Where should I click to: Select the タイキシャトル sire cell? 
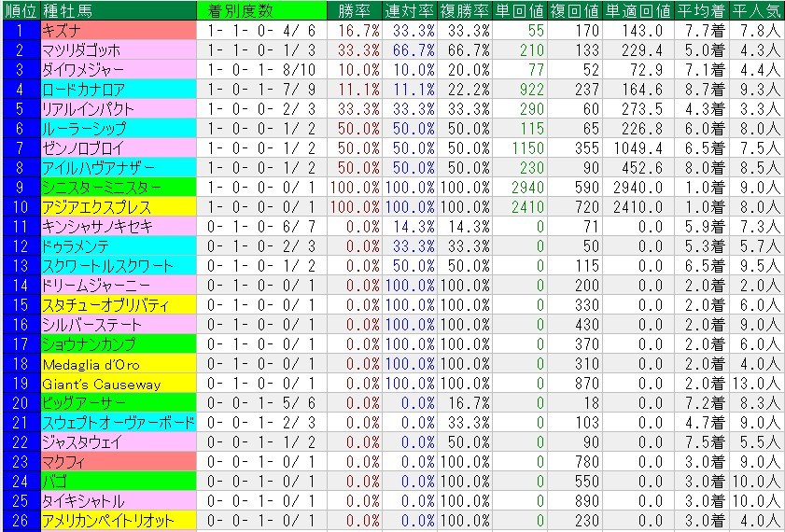click(x=119, y=501)
